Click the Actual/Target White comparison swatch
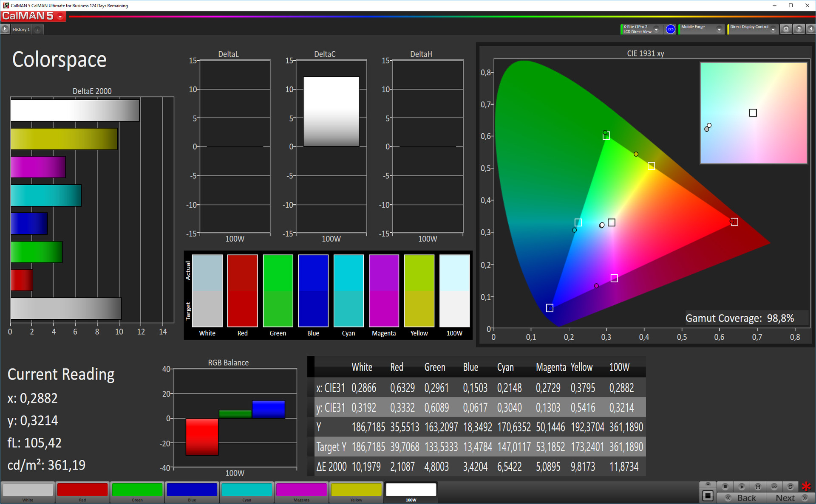 click(207, 290)
